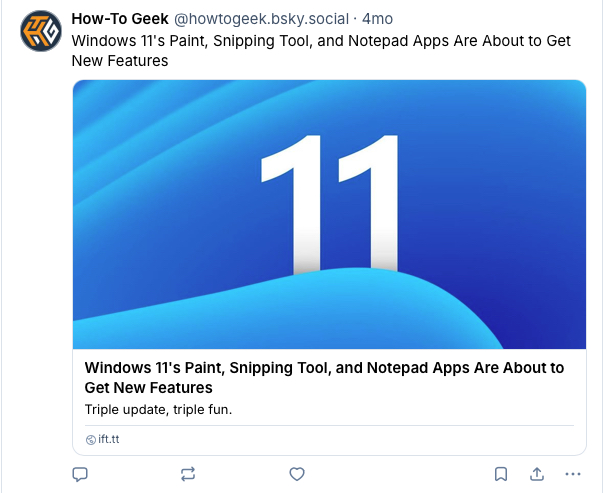Open the Windows 11 preview image
Screen dimensions: 603x493
pos(329,214)
